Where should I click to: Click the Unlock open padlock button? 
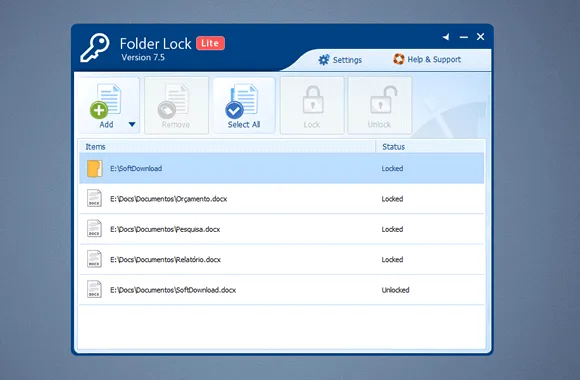point(380,105)
